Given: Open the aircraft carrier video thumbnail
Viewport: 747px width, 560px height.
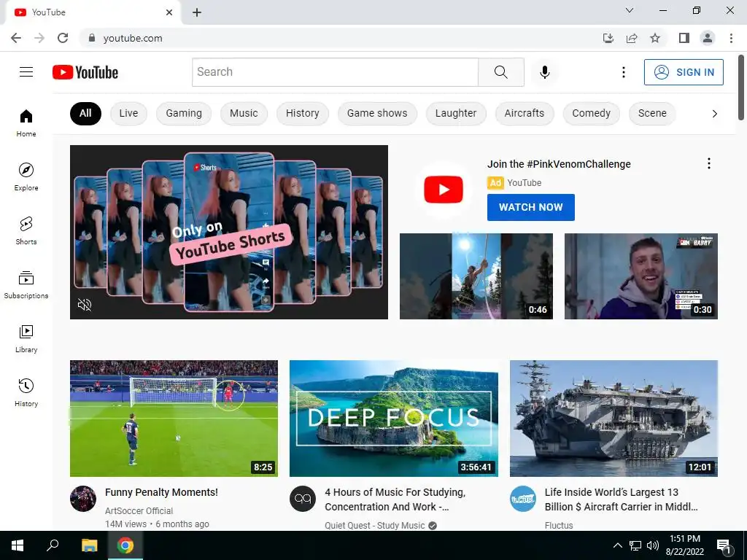Looking at the screenshot, I should (614, 418).
